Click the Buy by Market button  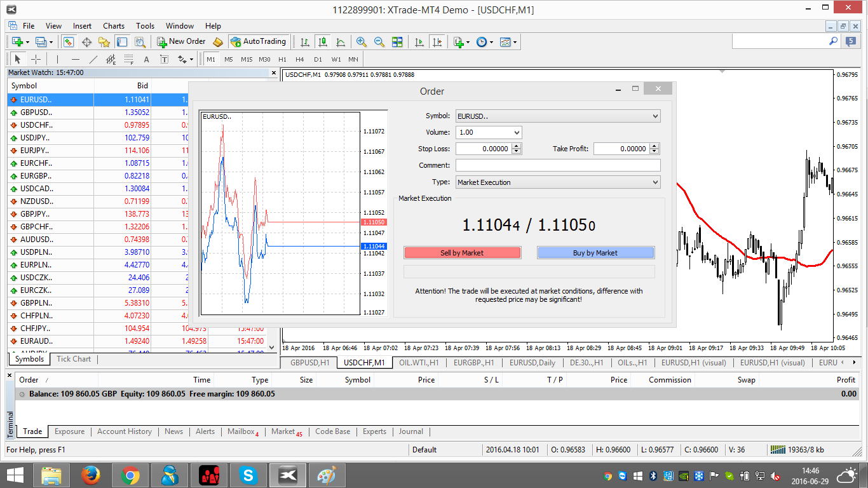595,253
